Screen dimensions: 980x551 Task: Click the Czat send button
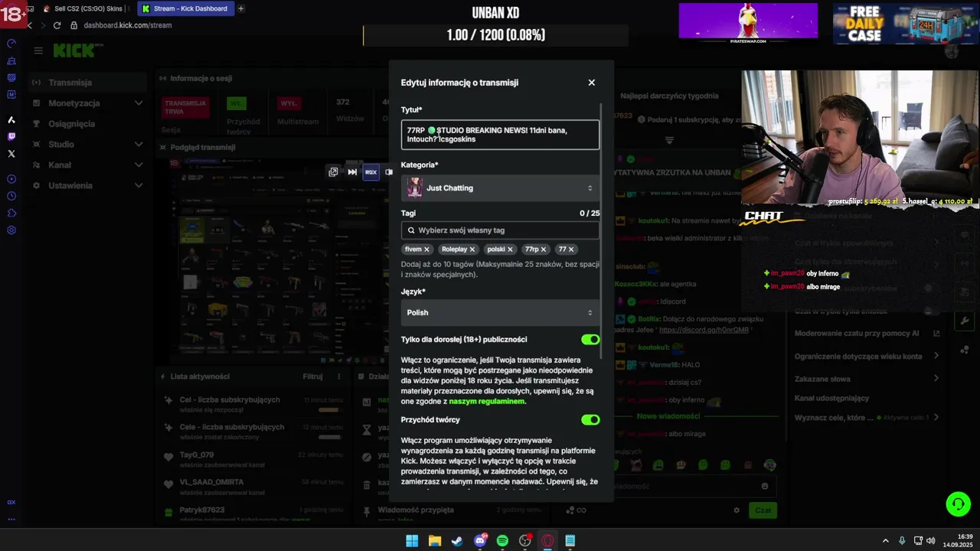click(763, 510)
